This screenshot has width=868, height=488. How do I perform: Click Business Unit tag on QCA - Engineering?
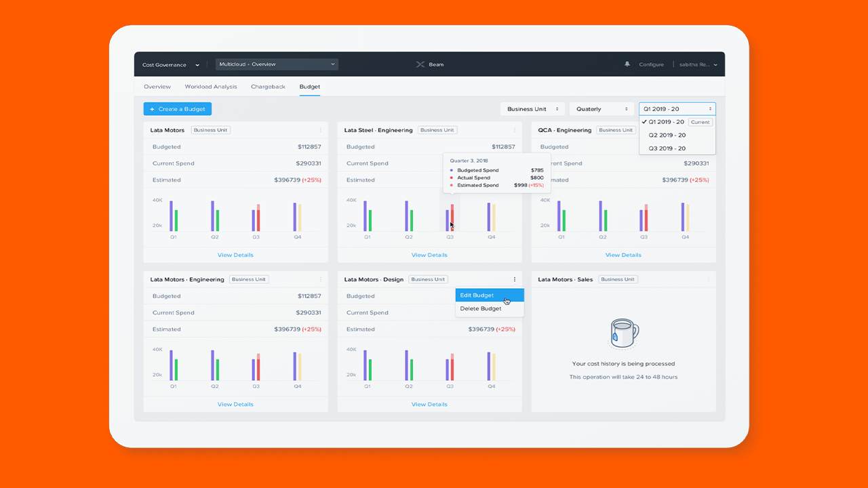click(616, 130)
